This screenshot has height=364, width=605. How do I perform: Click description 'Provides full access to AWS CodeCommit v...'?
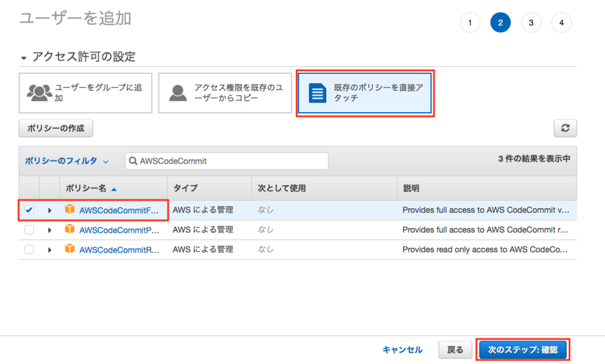486,210
